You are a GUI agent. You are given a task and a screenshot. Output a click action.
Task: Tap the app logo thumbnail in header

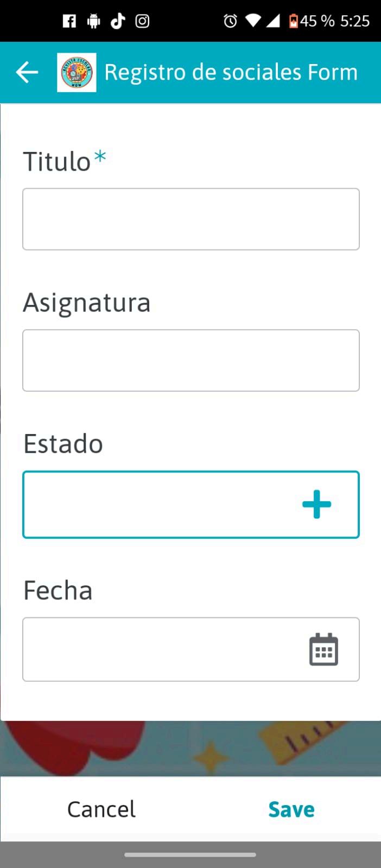point(77,72)
